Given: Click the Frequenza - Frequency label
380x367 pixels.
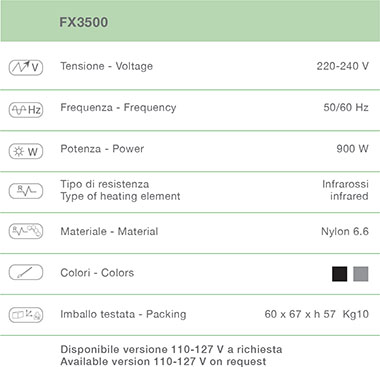Looking at the screenshot, I should [x=118, y=108].
